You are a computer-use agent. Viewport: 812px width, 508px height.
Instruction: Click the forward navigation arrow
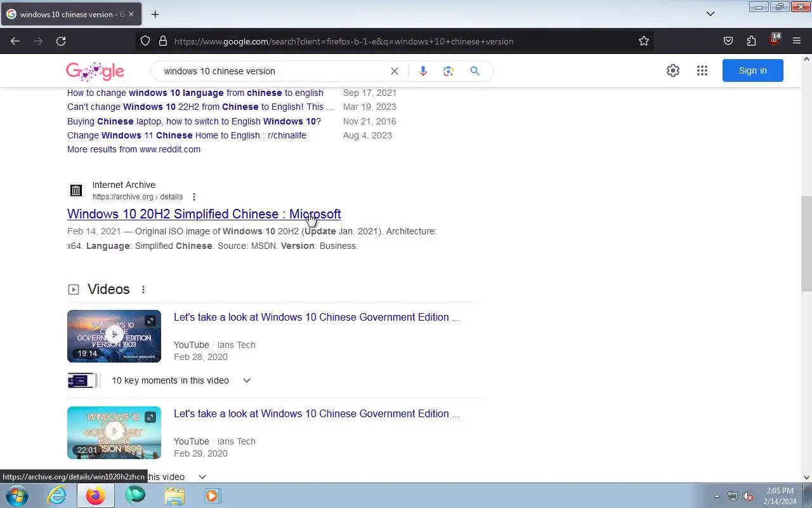[38, 41]
